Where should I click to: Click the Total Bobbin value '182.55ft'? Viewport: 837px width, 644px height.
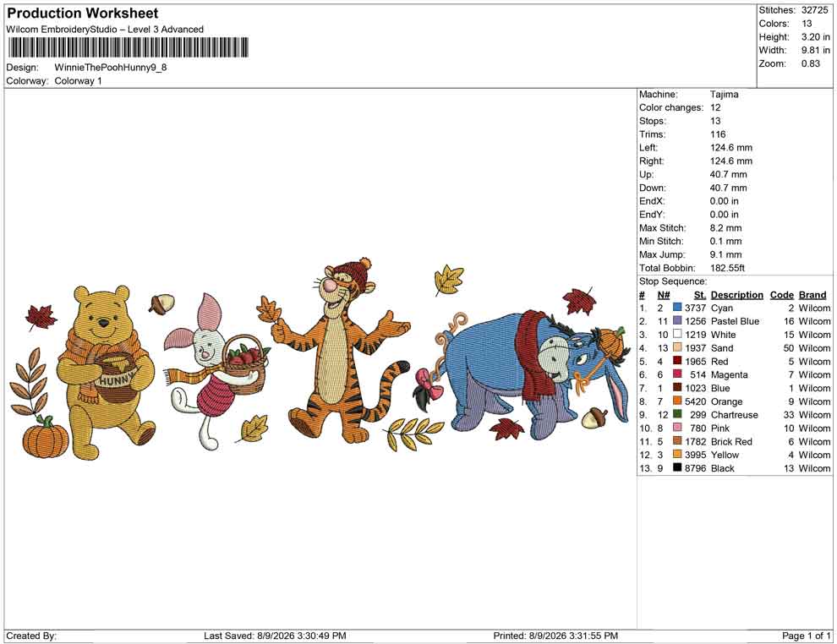click(x=728, y=268)
